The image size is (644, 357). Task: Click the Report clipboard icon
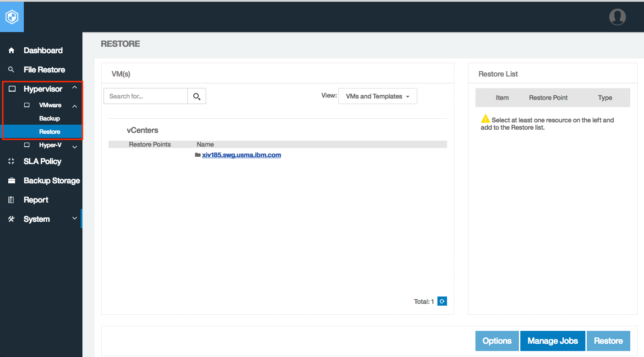[x=11, y=200]
